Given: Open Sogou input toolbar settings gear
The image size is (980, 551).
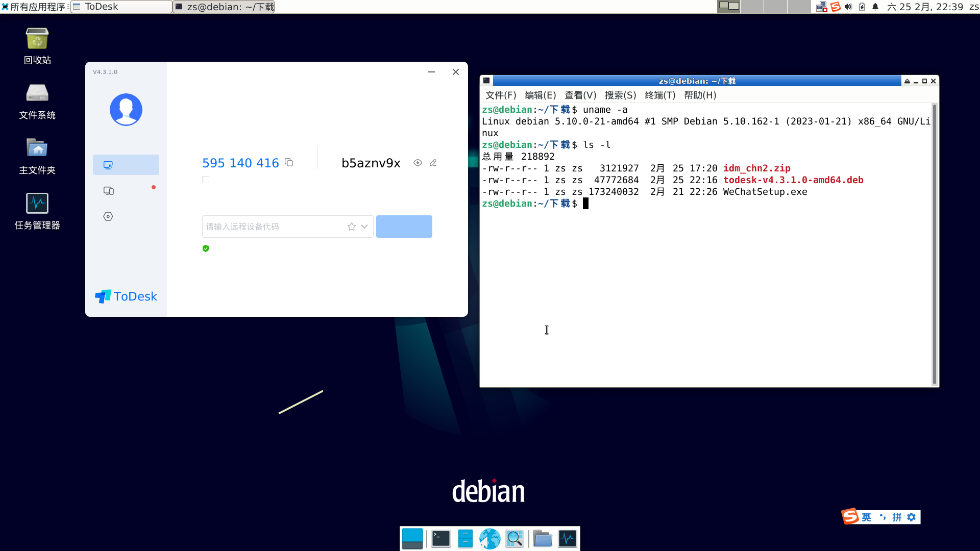Looking at the screenshot, I should click(x=912, y=517).
